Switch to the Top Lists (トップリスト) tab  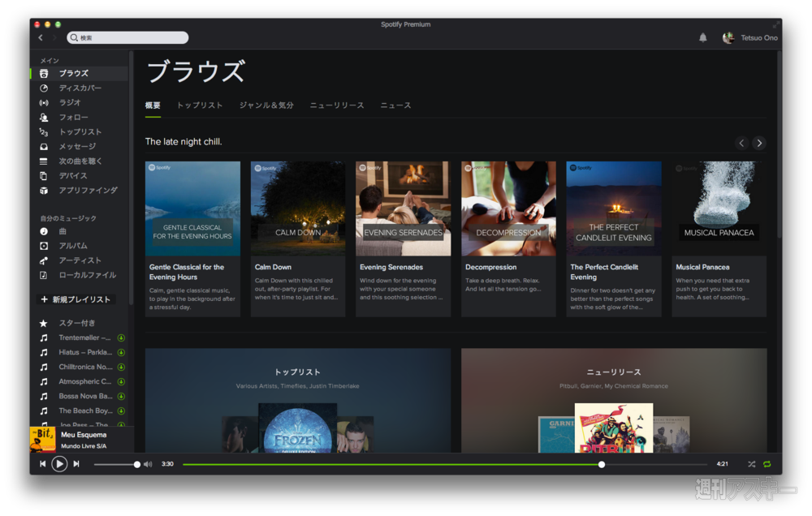[x=200, y=105]
